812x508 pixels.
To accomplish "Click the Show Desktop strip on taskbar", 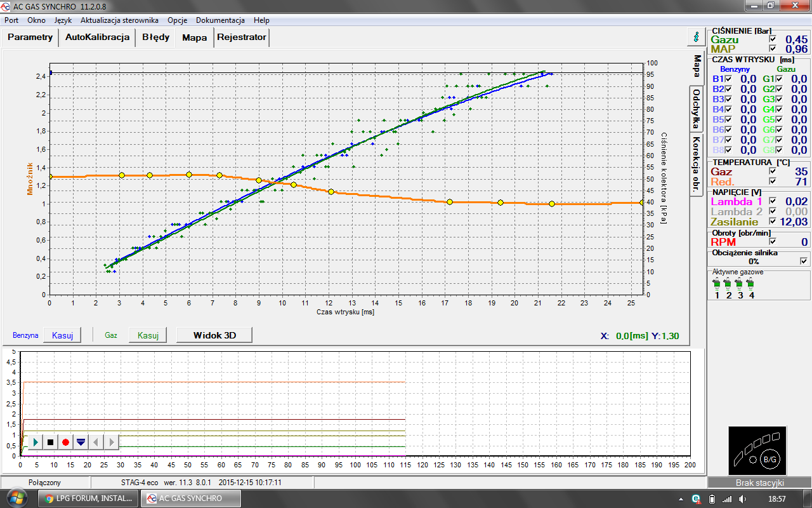I will 808,498.
